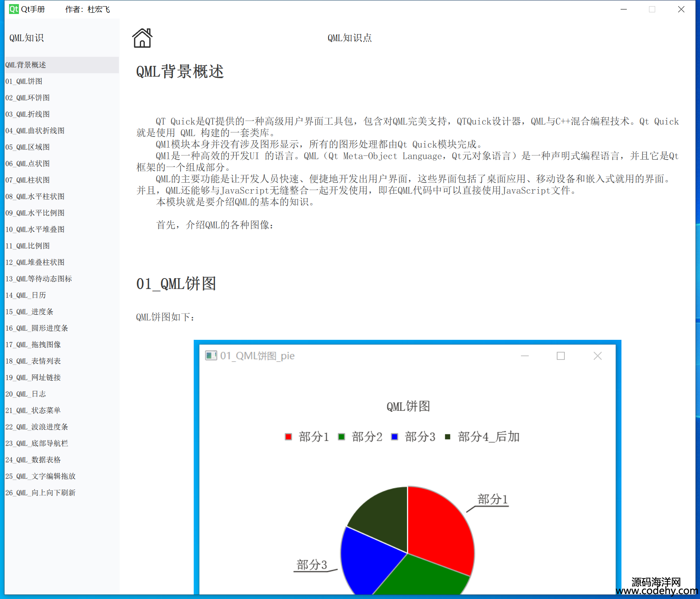700x599 pixels.
Task: Select the 08_QML水平柱状图 entry
Action: point(62,197)
